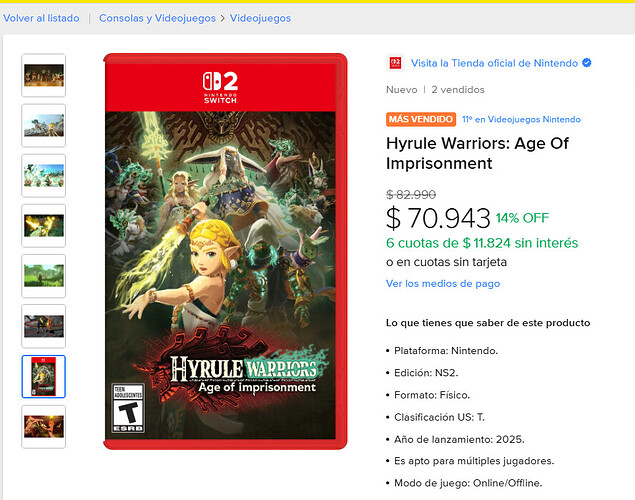
Task: Open the first golden scene thumbnail
Action: pos(44,75)
